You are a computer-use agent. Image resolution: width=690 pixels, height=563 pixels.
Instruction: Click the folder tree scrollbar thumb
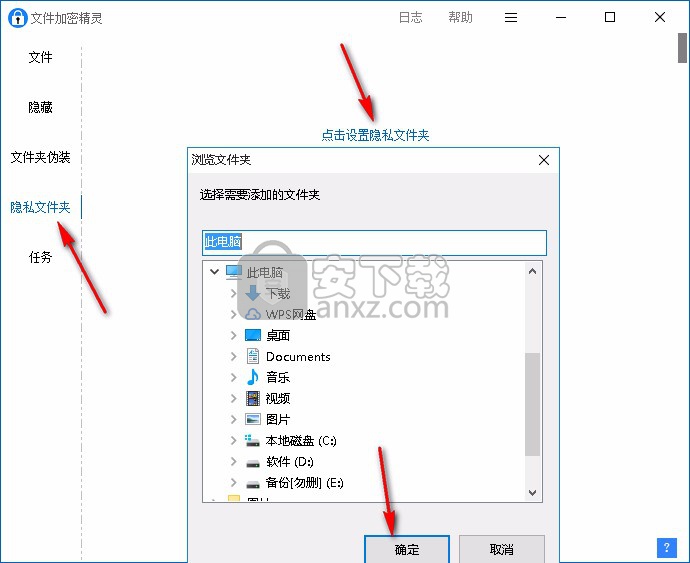tap(532, 404)
